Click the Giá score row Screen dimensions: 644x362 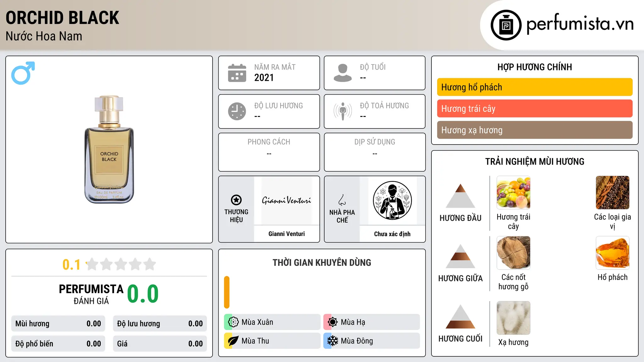click(x=160, y=344)
